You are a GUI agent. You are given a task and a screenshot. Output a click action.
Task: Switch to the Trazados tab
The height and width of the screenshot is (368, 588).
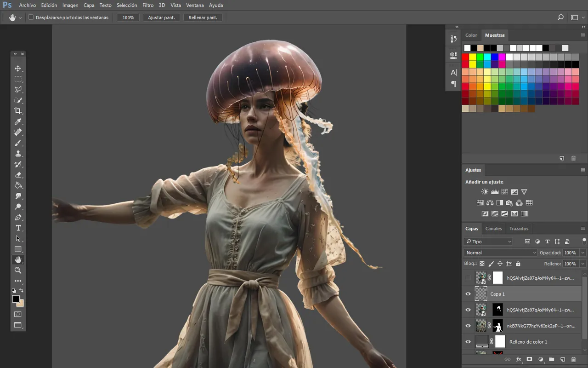click(x=519, y=229)
